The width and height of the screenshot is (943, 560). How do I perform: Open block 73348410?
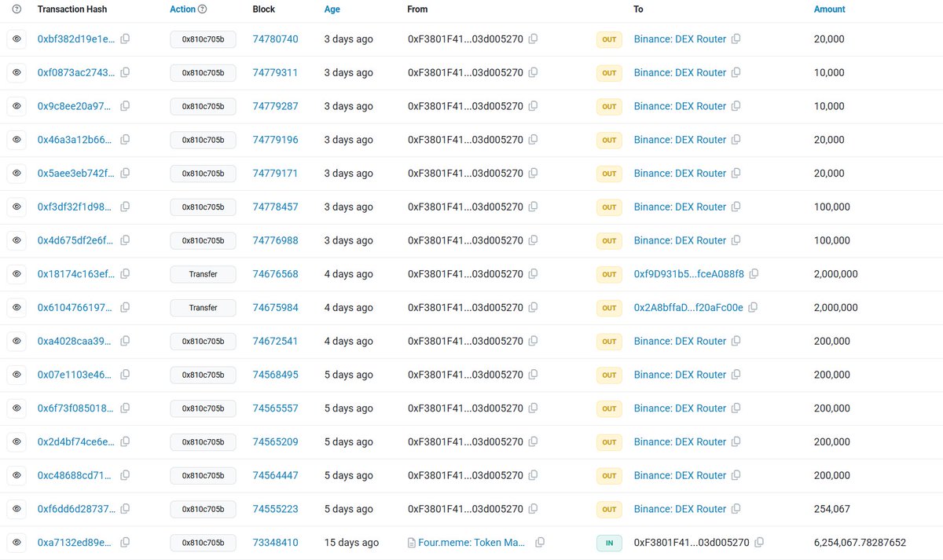tap(276, 543)
